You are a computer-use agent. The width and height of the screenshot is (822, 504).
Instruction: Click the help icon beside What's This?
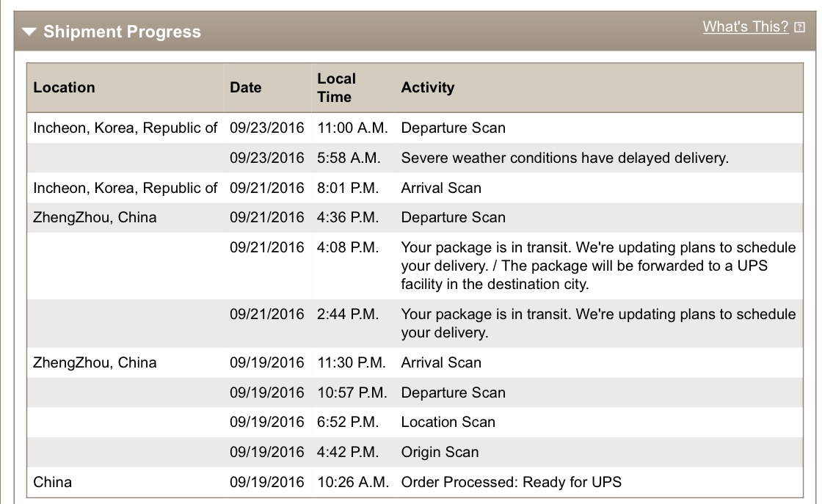(799, 27)
